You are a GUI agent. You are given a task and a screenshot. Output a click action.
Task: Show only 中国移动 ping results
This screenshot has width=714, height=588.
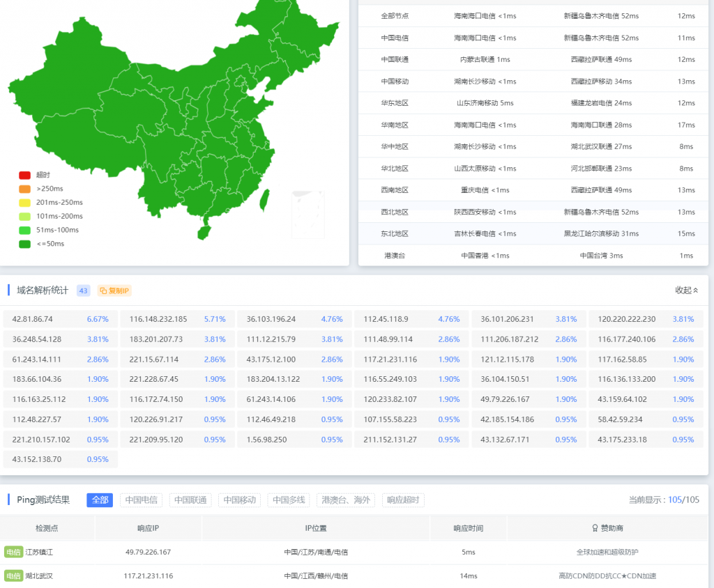pos(239,500)
